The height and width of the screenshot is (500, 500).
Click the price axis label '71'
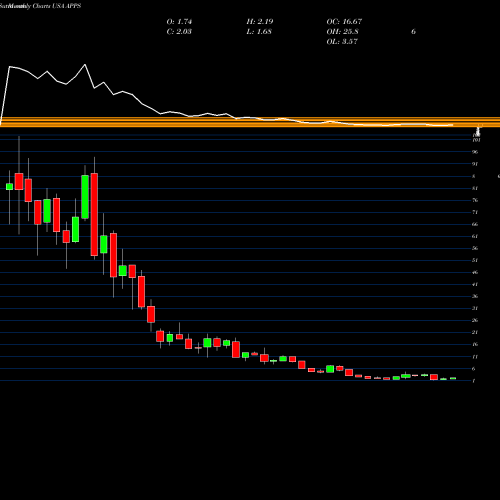click(475, 212)
